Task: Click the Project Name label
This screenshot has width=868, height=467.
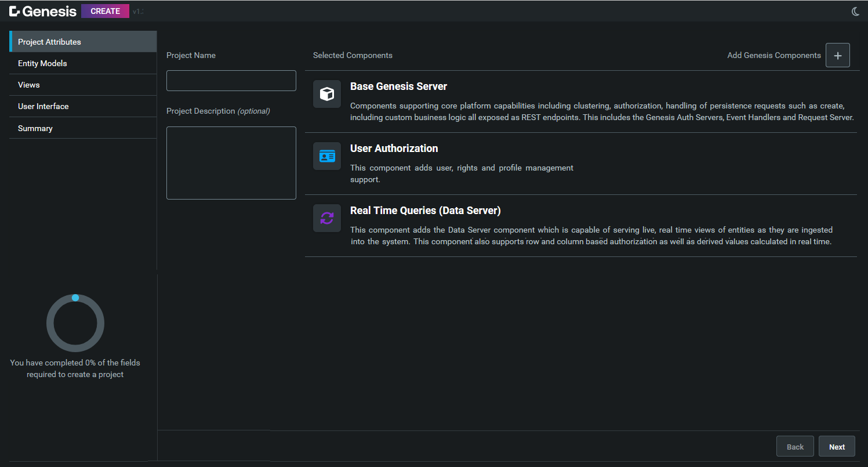Action: pyautogui.click(x=191, y=55)
